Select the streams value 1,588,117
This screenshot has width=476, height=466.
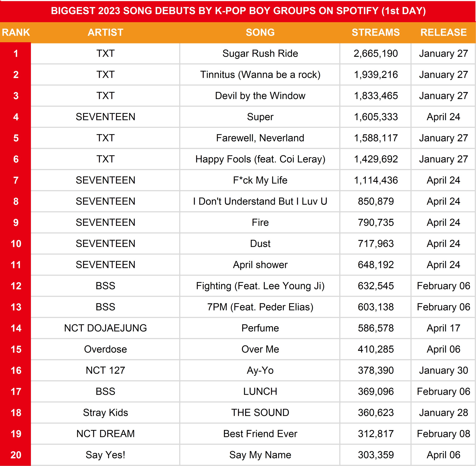click(x=376, y=138)
